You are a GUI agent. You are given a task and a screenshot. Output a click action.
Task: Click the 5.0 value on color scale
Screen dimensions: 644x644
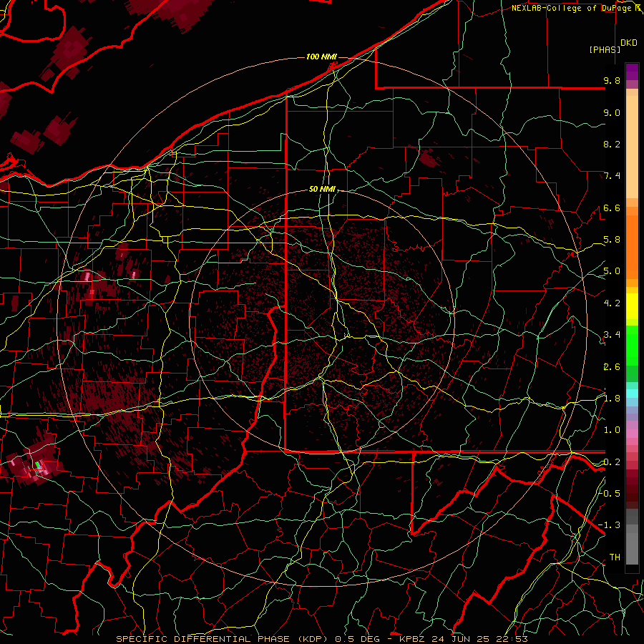[612, 271]
